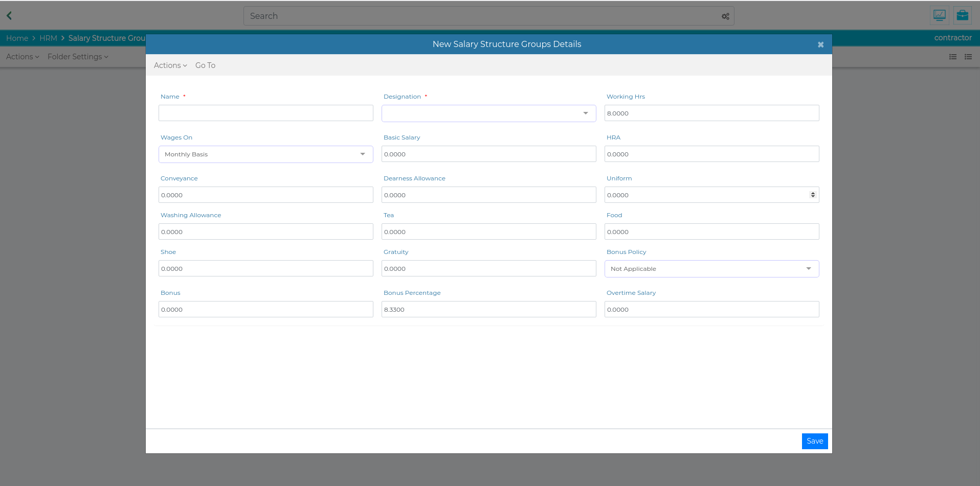Edit the Shoe field
The image size is (980, 486).
click(266, 268)
